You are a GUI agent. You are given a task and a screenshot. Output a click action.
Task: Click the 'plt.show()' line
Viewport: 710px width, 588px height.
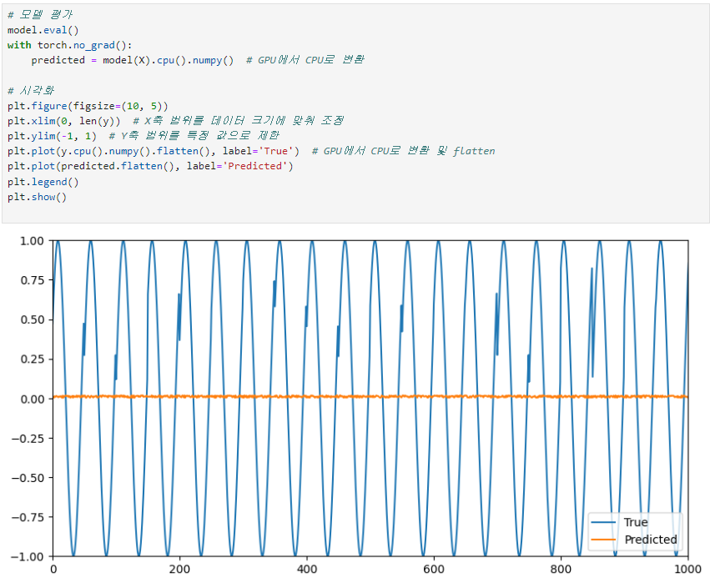(x=38, y=197)
